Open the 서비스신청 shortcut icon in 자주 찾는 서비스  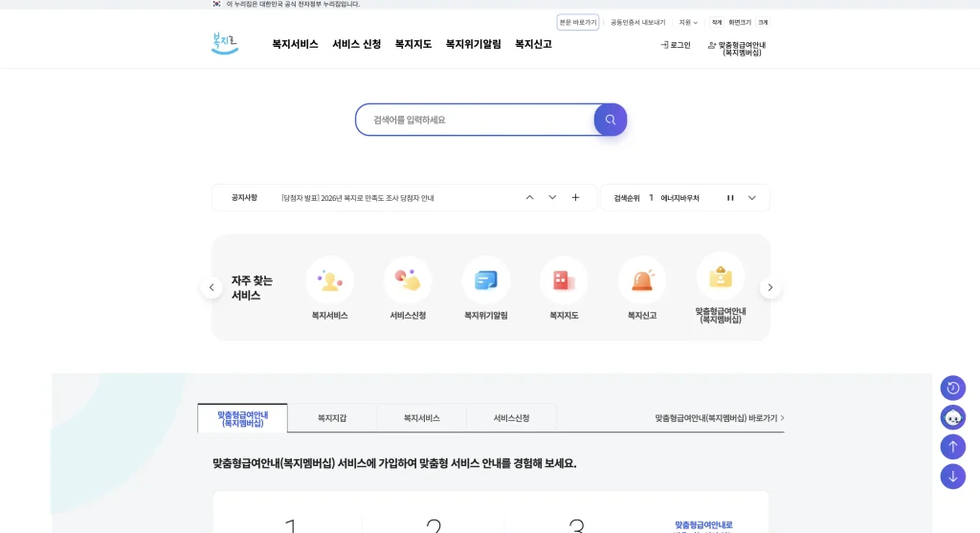[408, 280]
